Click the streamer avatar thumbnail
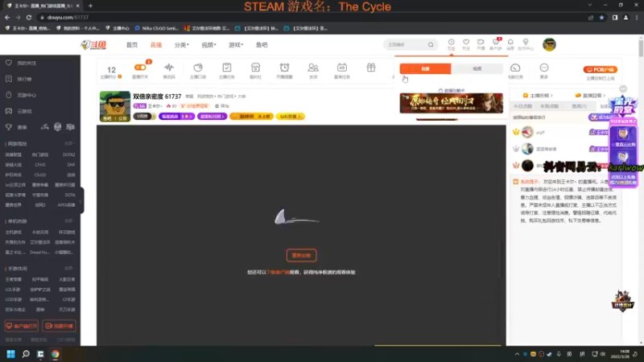The width and height of the screenshot is (644, 362). (x=114, y=106)
